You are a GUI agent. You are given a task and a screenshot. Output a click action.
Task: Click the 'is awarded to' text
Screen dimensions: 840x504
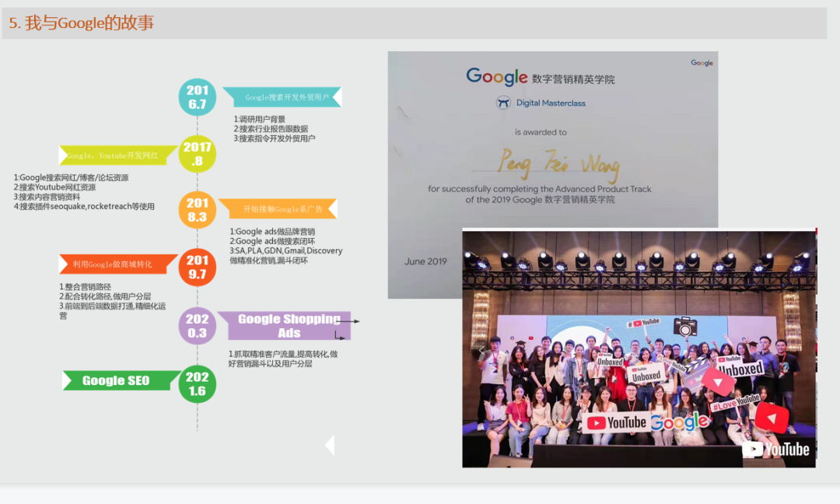click(x=541, y=132)
